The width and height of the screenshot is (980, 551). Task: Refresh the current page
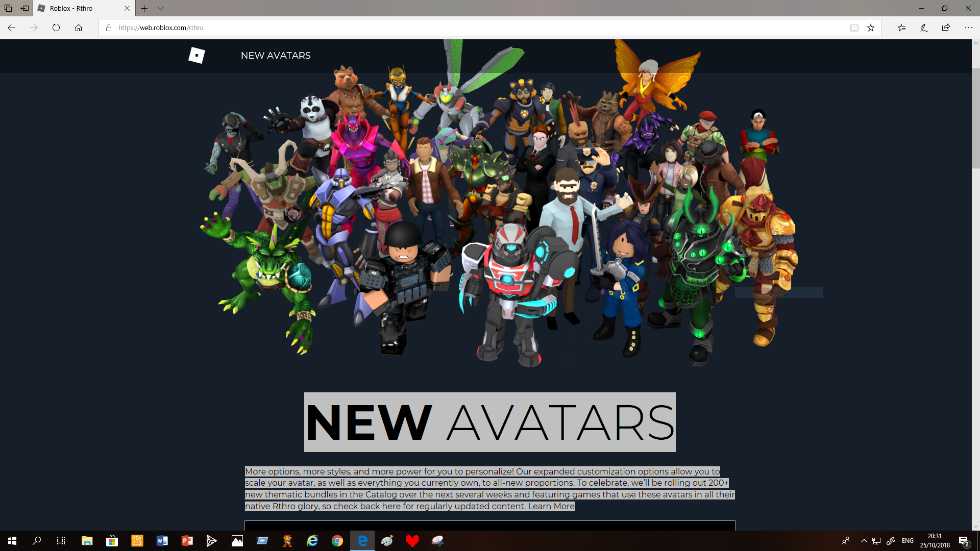click(56, 28)
